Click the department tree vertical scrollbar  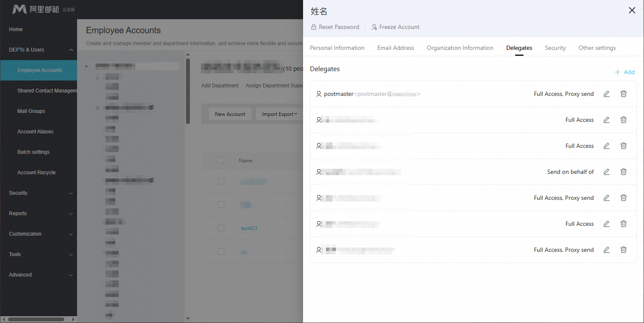tap(188, 90)
